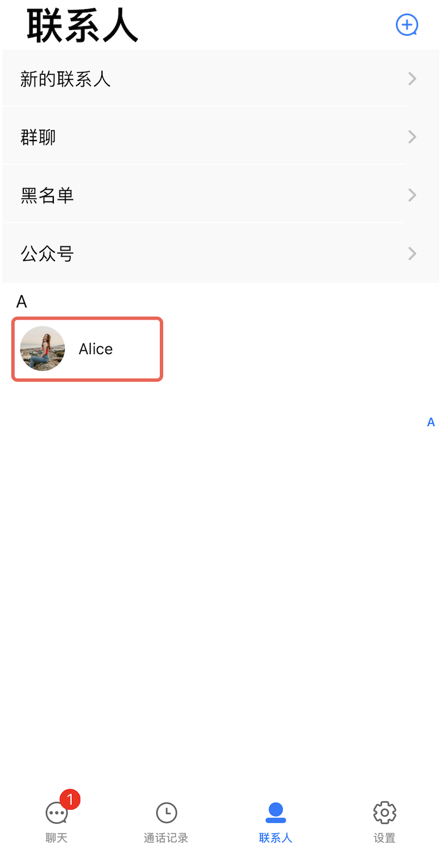Viewport: 442px width, 868px height.
Task: Switch to the 聊天 tab label
Action: [56, 838]
